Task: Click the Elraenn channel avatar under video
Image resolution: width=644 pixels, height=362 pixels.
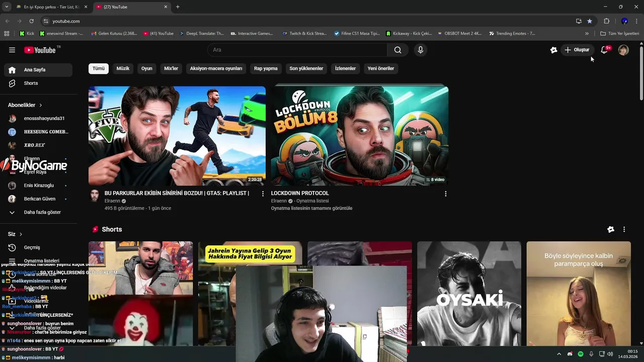Action: coord(95,196)
